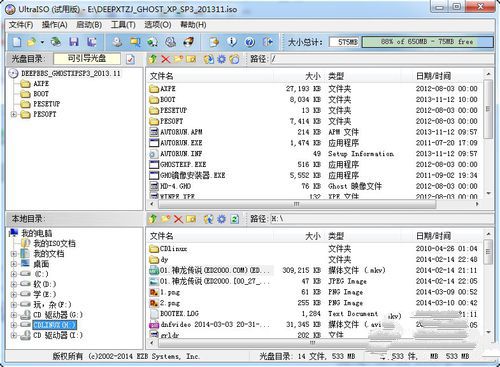
Task: Click the gear settings icon in disc pane toolbar
Action: tap(221, 59)
